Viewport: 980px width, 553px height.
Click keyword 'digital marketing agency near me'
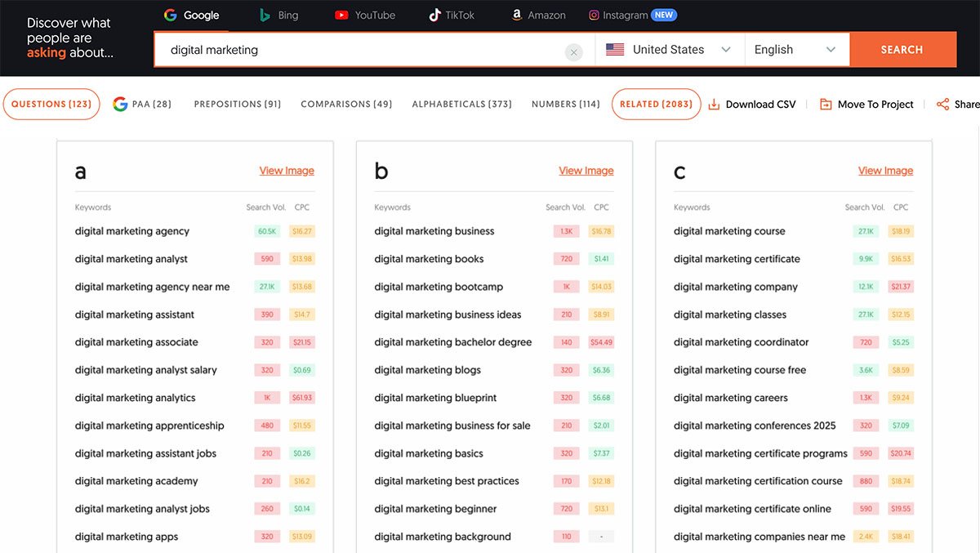pos(153,287)
